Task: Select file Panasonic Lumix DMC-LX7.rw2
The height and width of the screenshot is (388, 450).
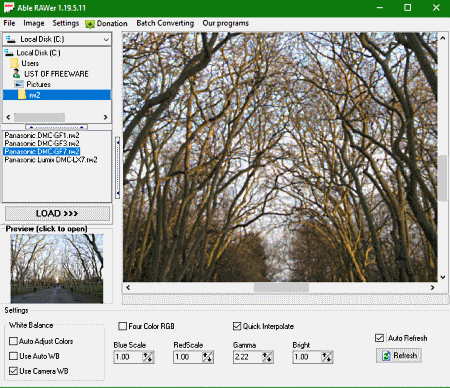Action: 51,160
